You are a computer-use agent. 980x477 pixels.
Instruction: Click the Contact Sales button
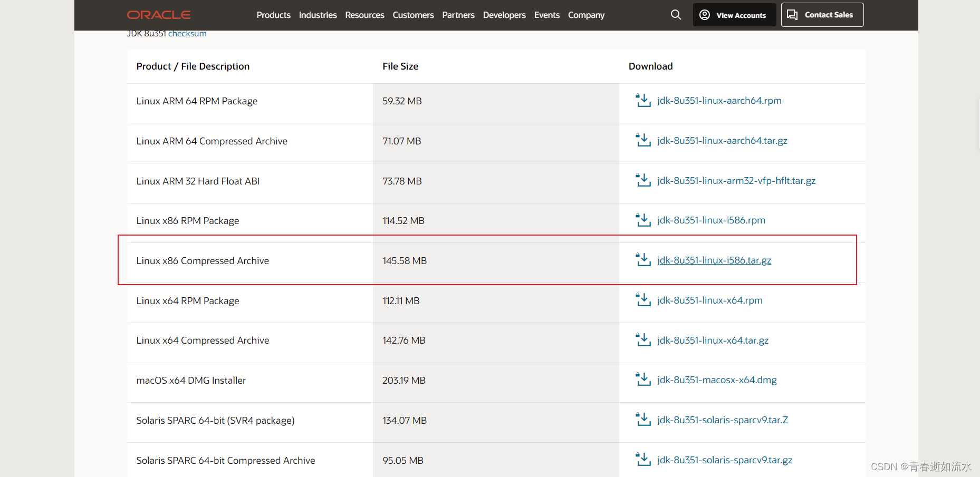[822, 15]
